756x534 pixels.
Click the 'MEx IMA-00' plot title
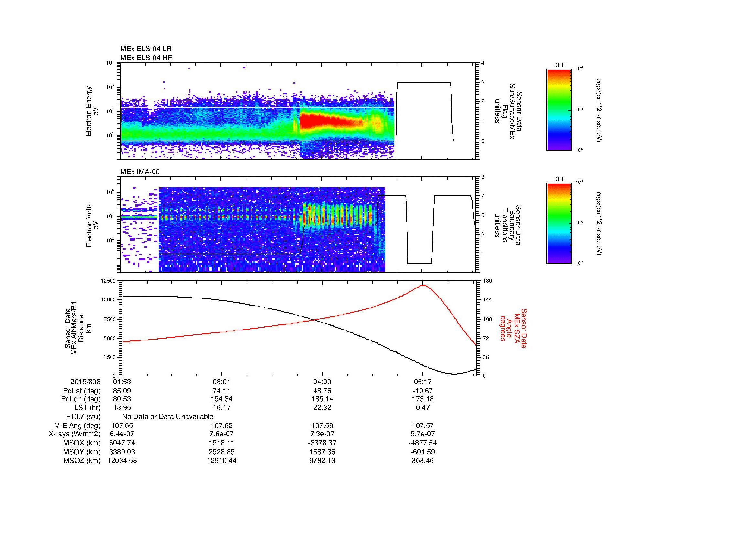coord(140,172)
